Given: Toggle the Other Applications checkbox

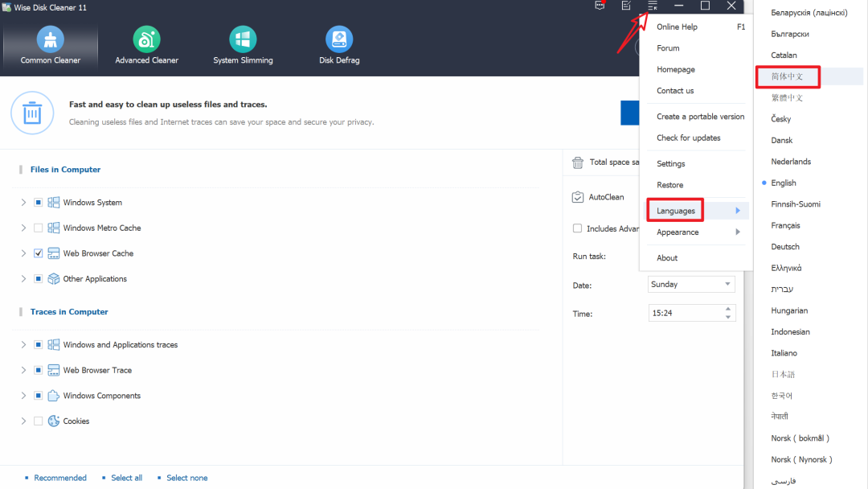Looking at the screenshot, I should tap(39, 278).
